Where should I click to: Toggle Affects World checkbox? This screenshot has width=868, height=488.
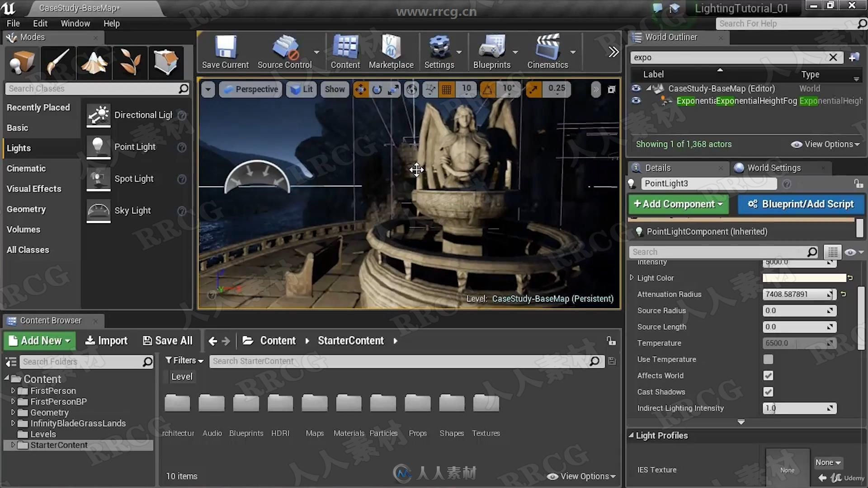(768, 375)
